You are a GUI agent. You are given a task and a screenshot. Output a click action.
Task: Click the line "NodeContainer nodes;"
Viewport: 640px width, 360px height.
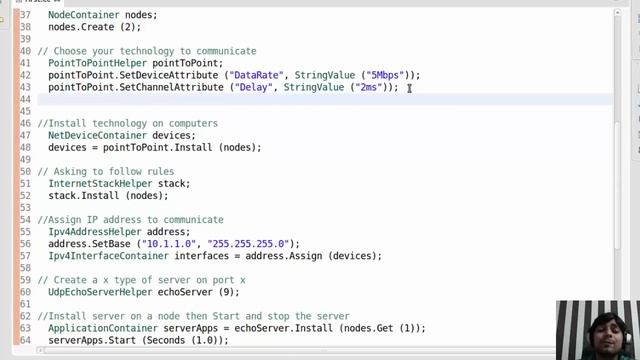102,15
